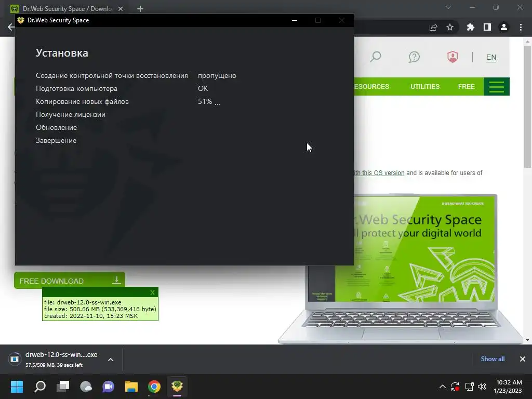The image size is (532, 399).
Task: Open File Explorer from taskbar
Action: [131, 387]
